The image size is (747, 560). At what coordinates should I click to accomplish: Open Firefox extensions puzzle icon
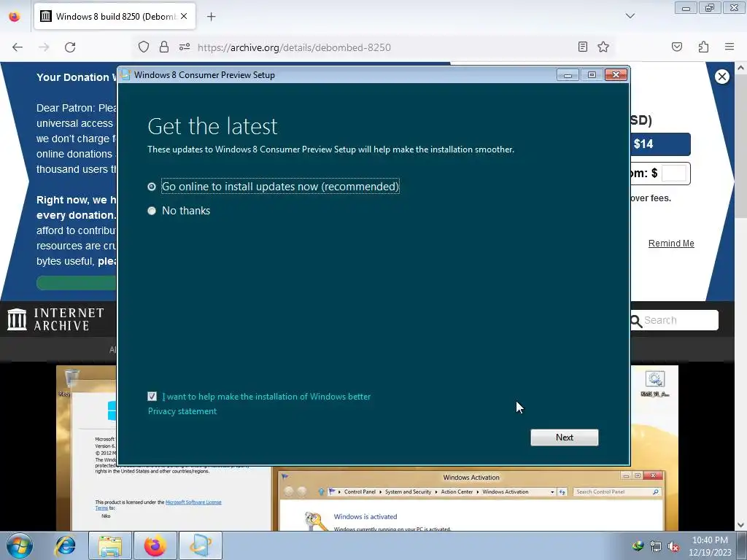coord(703,47)
